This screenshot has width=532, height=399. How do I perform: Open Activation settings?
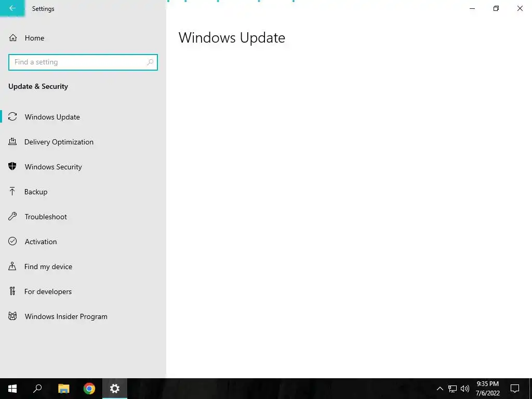click(83, 242)
